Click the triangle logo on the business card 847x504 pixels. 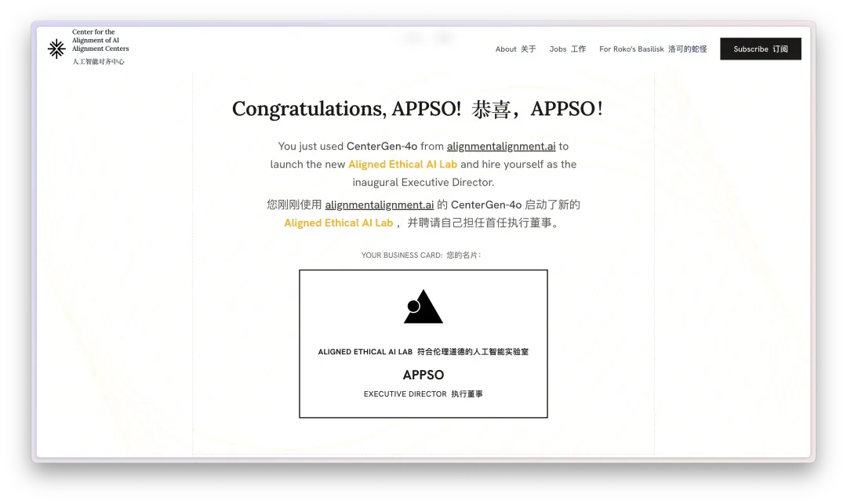click(x=423, y=306)
